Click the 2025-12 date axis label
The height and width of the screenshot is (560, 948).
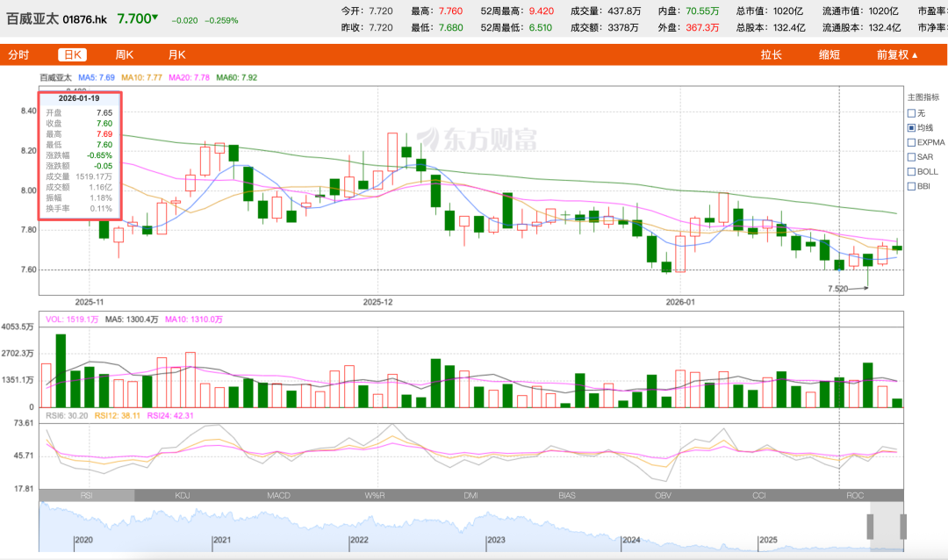(x=377, y=302)
